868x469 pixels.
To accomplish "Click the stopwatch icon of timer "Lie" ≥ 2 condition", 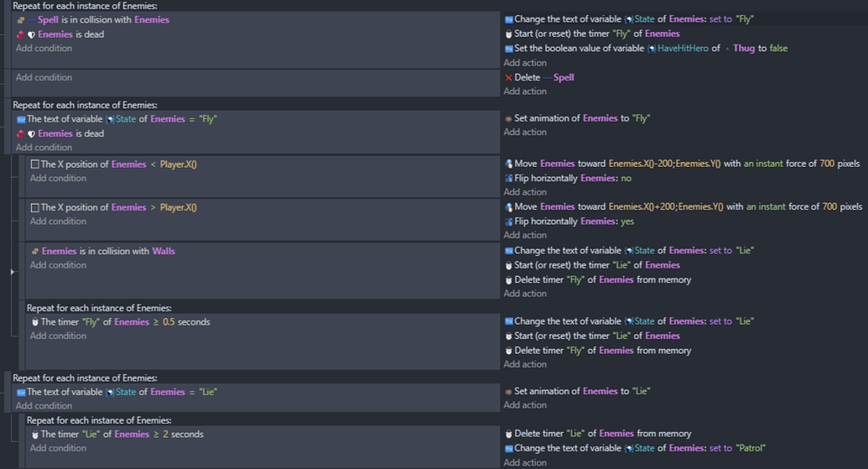I will (x=35, y=435).
